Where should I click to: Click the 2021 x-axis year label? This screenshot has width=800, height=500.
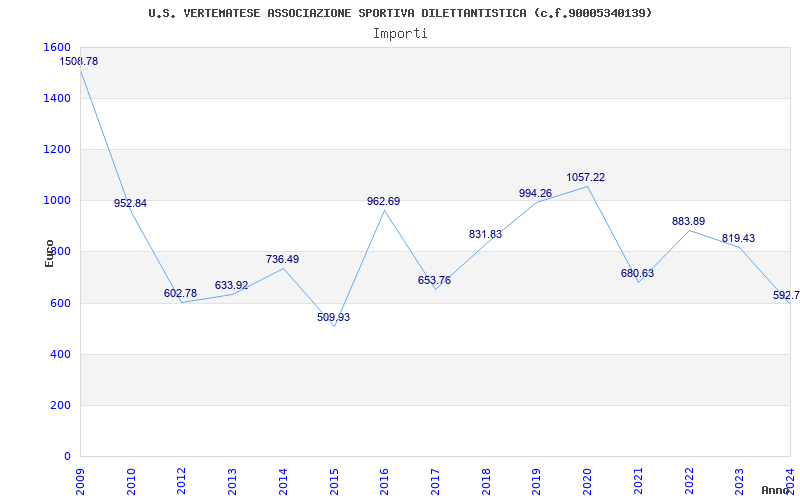(638, 481)
